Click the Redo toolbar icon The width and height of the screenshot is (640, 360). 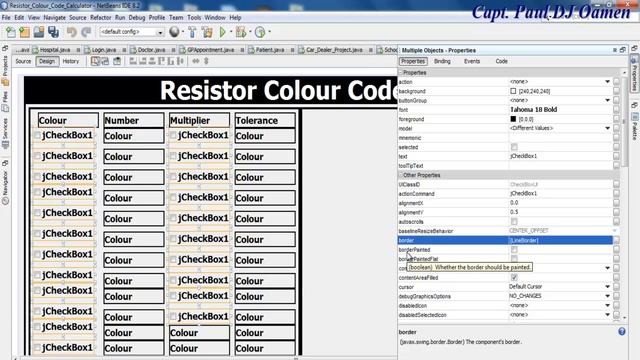tap(86, 32)
